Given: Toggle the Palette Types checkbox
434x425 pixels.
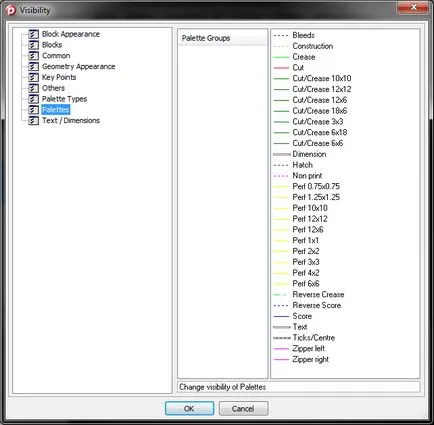Looking at the screenshot, I should coord(33,99).
